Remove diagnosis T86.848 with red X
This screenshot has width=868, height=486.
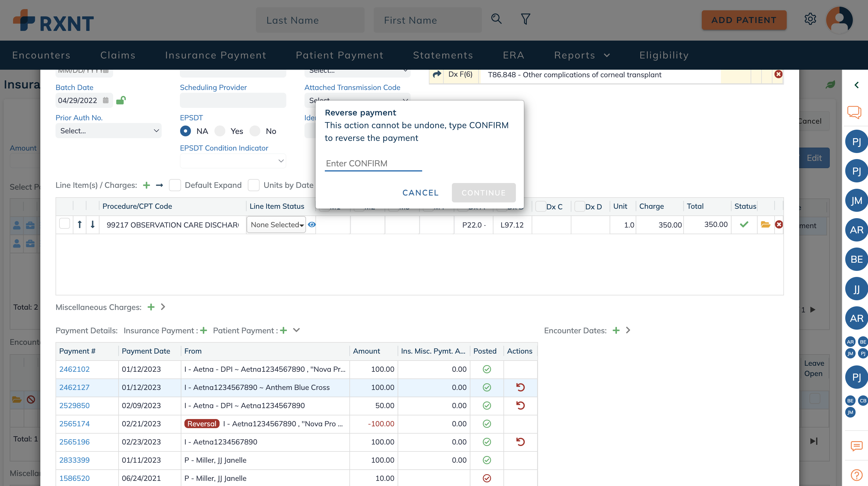(x=778, y=74)
